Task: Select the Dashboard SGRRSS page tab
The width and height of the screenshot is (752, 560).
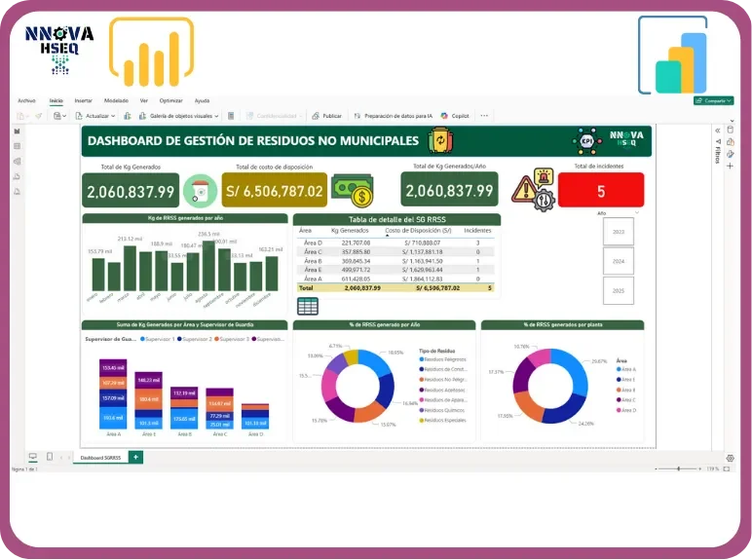Action: tap(100, 457)
